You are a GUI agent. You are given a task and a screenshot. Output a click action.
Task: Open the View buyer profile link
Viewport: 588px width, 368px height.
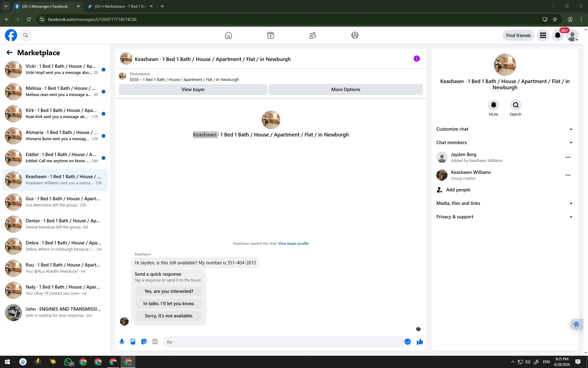click(x=293, y=243)
